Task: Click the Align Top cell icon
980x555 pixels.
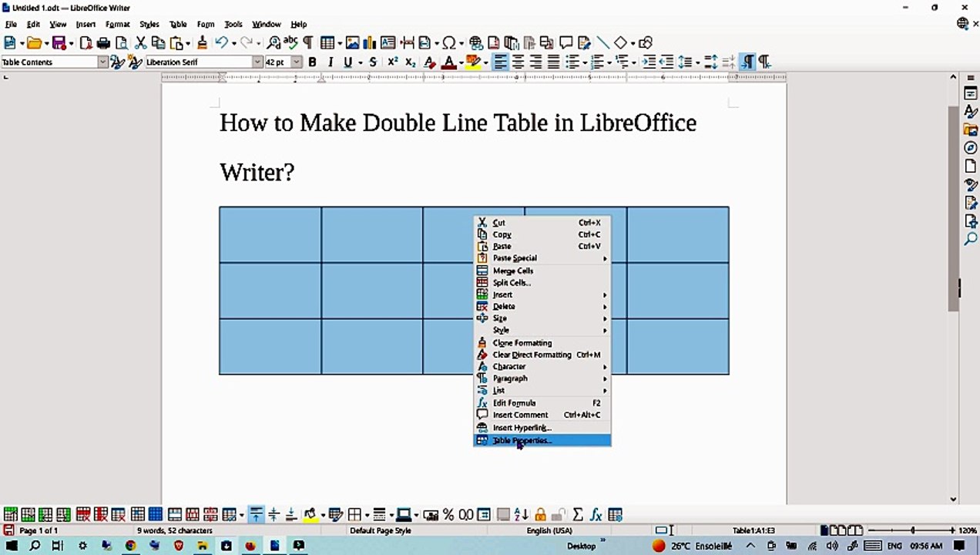Action: pyautogui.click(x=256, y=515)
